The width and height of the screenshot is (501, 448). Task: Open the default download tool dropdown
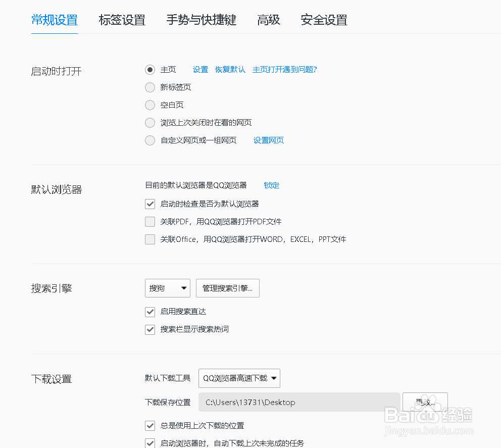point(239,378)
